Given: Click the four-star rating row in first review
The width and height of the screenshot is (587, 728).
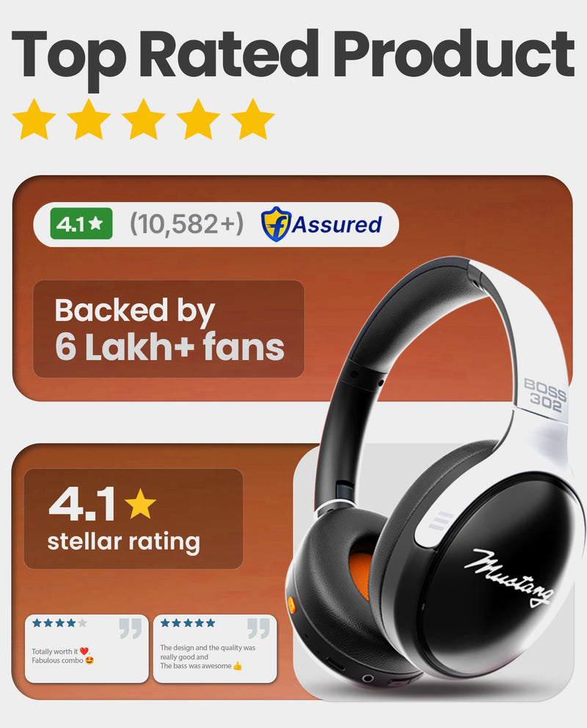Looking at the screenshot, I should pos(59,623).
